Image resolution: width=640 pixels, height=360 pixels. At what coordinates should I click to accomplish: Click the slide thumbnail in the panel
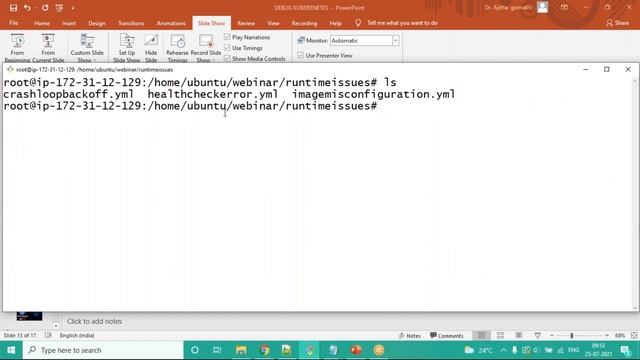point(29,316)
